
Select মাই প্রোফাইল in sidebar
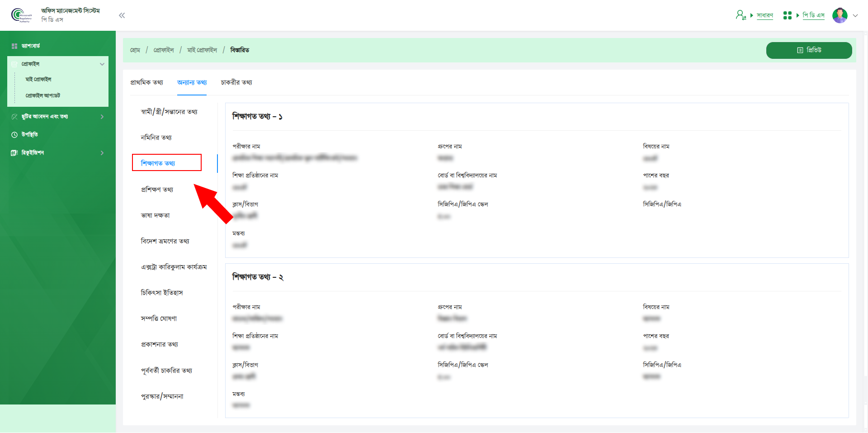38,80
